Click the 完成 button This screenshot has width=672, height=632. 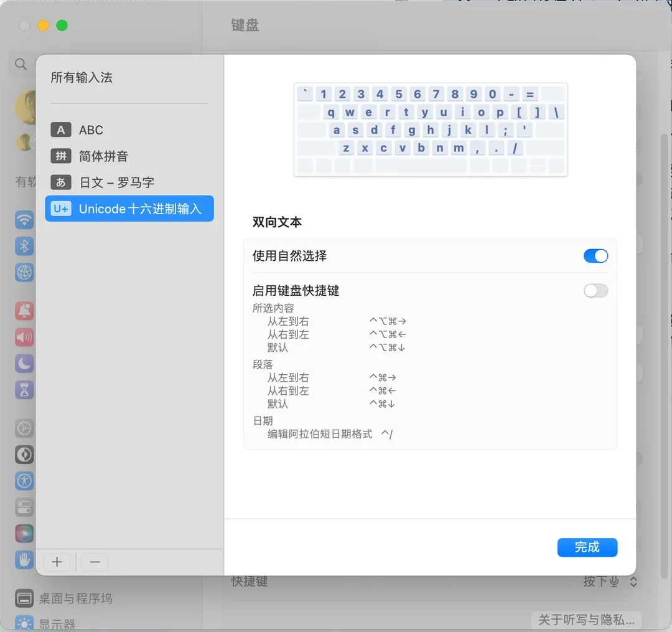coord(587,547)
